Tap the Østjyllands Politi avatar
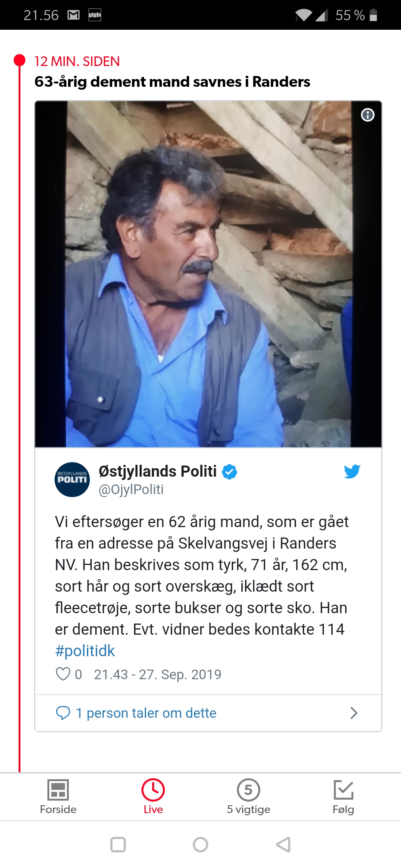The image size is (401, 868). coord(72,479)
